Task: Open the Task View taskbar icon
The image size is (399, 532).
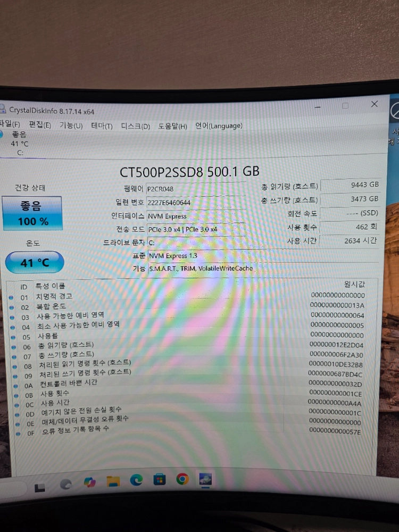Action: [x=40, y=488]
